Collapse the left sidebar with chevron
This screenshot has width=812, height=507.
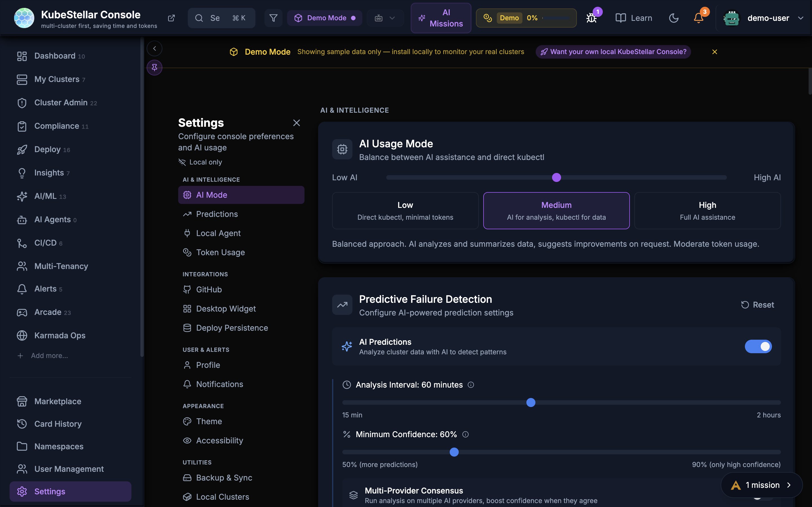[154, 48]
